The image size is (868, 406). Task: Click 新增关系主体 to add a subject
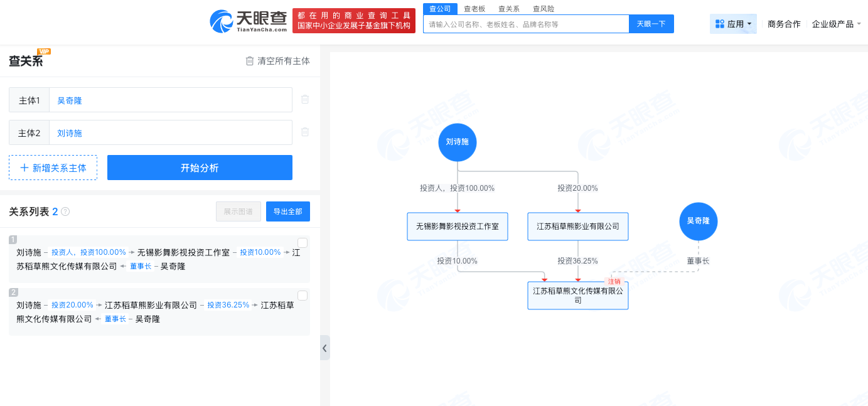(x=53, y=168)
